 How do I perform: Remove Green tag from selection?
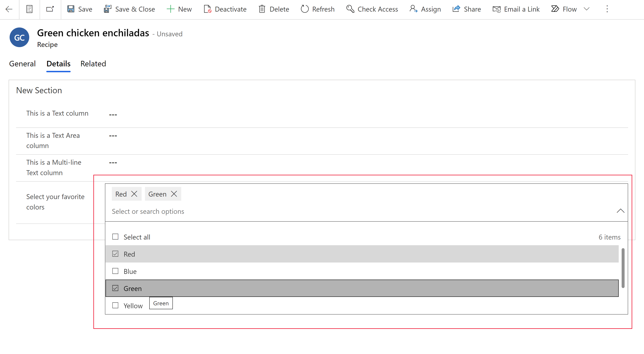(174, 194)
